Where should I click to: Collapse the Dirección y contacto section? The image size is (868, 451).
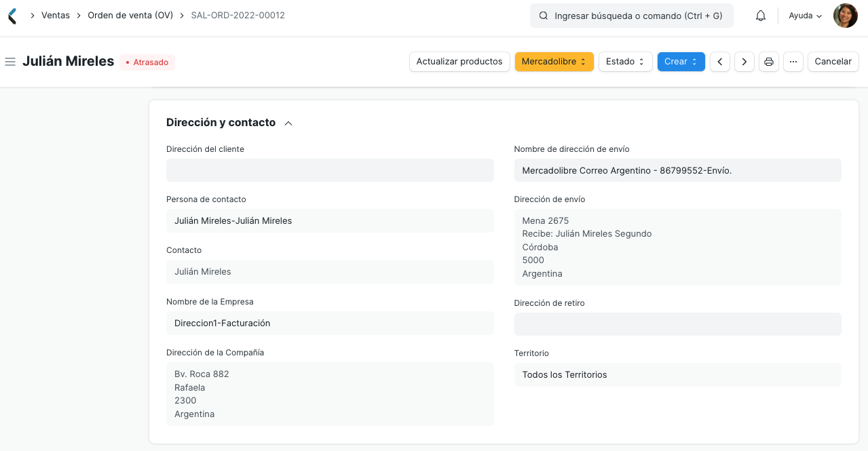click(288, 123)
